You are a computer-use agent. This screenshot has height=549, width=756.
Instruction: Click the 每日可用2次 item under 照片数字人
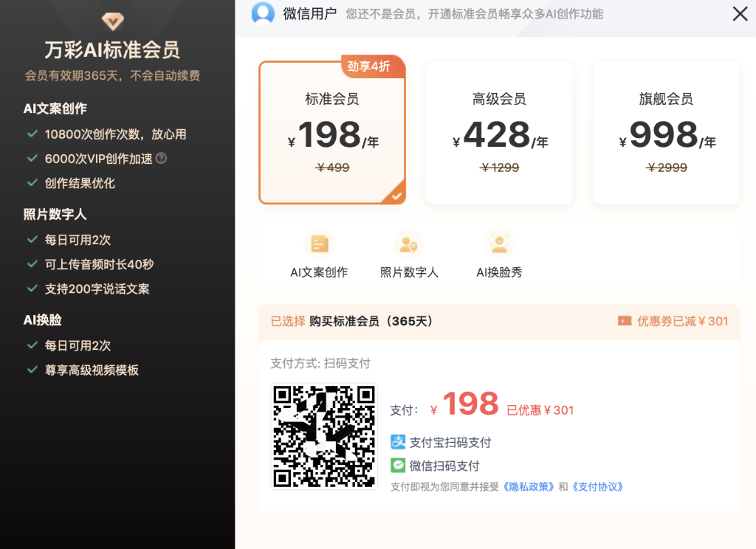coord(78,240)
